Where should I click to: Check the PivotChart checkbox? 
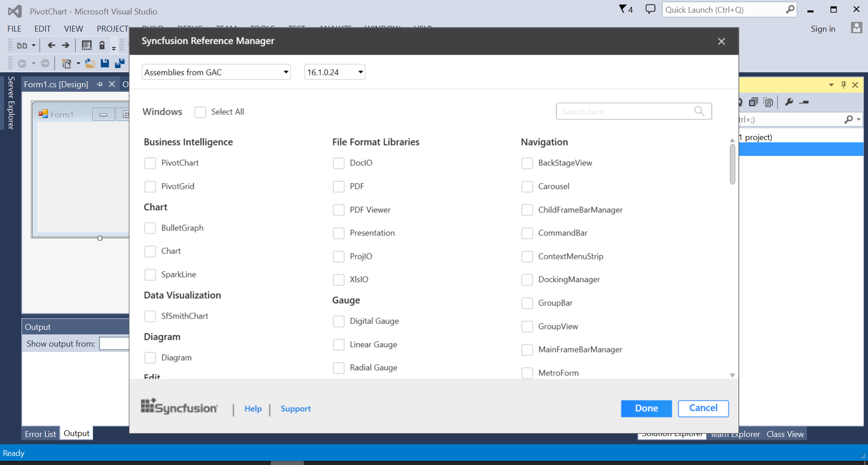[150, 163]
